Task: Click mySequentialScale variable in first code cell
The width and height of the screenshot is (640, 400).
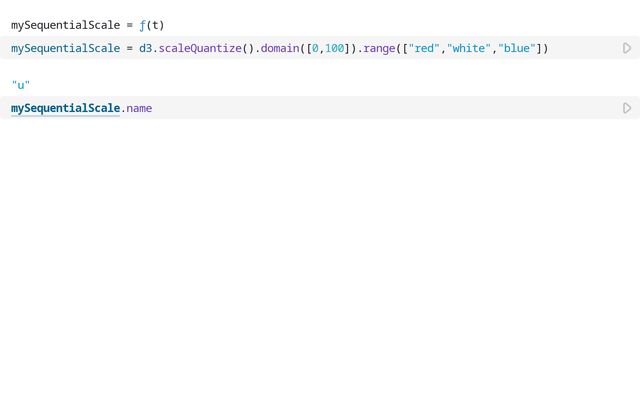Action: click(x=65, y=48)
